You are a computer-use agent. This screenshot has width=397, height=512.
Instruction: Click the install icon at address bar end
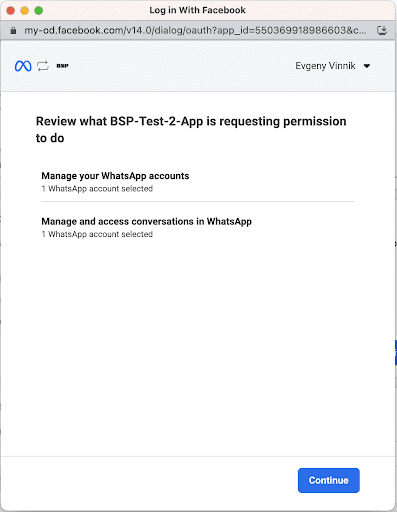(x=382, y=31)
